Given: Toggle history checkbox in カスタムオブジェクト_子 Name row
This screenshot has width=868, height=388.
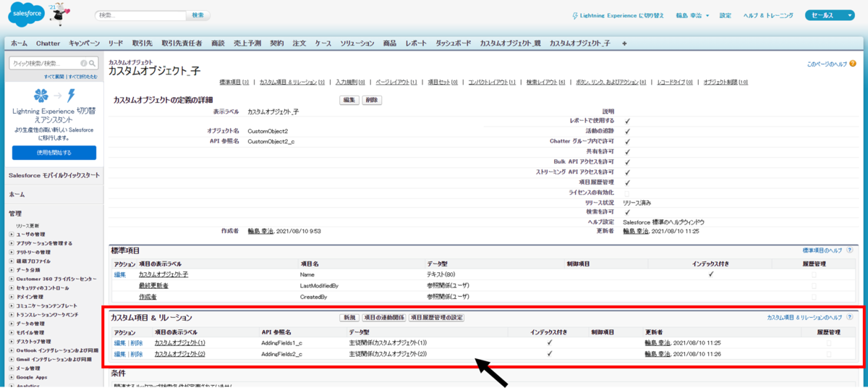Looking at the screenshot, I should tap(814, 274).
